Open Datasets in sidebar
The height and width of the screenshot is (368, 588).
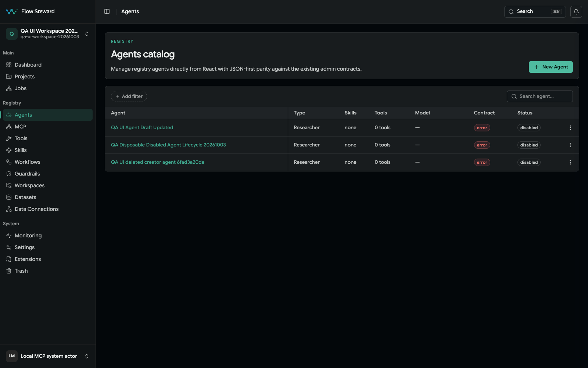click(48, 197)
